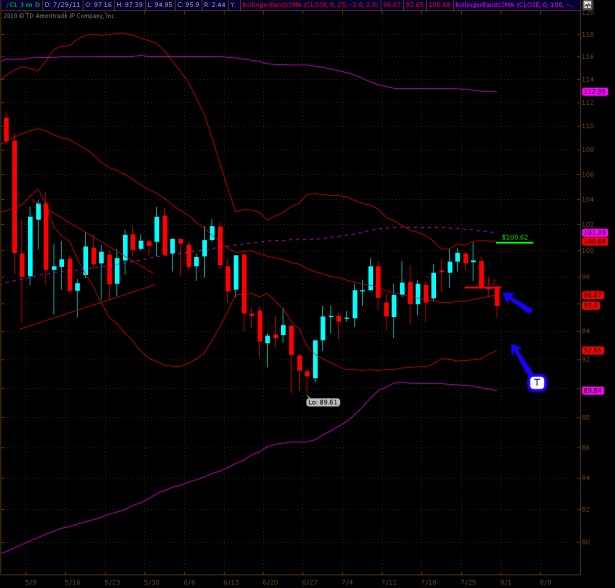The image size is (615, 588).
Task: Click the red 92.65 axis price bubble
Action: (x=593, y=350)
